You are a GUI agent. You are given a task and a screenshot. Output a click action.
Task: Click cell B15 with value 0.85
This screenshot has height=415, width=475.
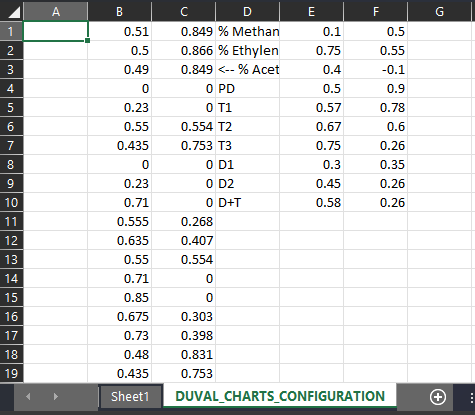point(120,297)
